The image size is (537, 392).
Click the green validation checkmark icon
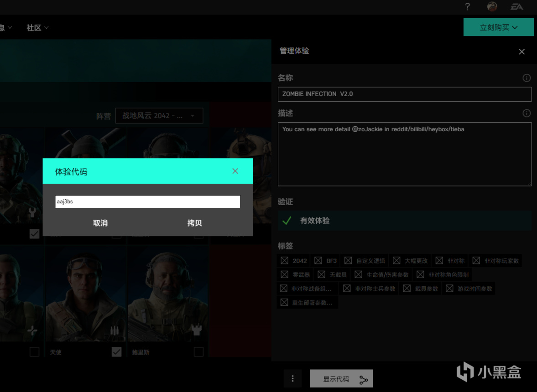(287, 221)
